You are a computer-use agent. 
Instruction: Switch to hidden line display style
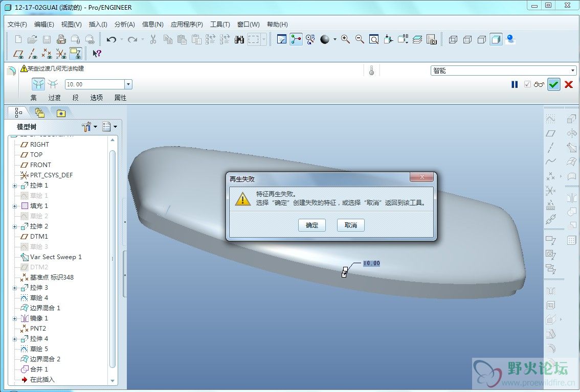(x=467, y=39)
